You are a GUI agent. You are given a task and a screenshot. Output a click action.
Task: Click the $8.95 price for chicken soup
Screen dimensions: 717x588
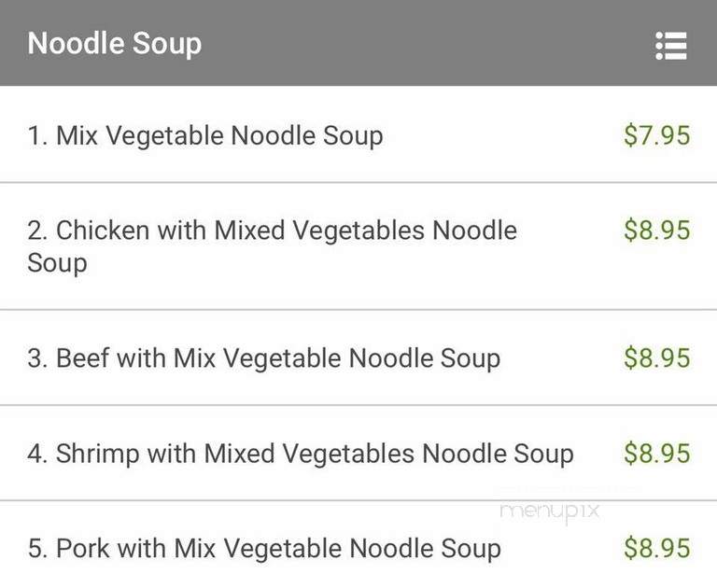[x=656, y=230]
